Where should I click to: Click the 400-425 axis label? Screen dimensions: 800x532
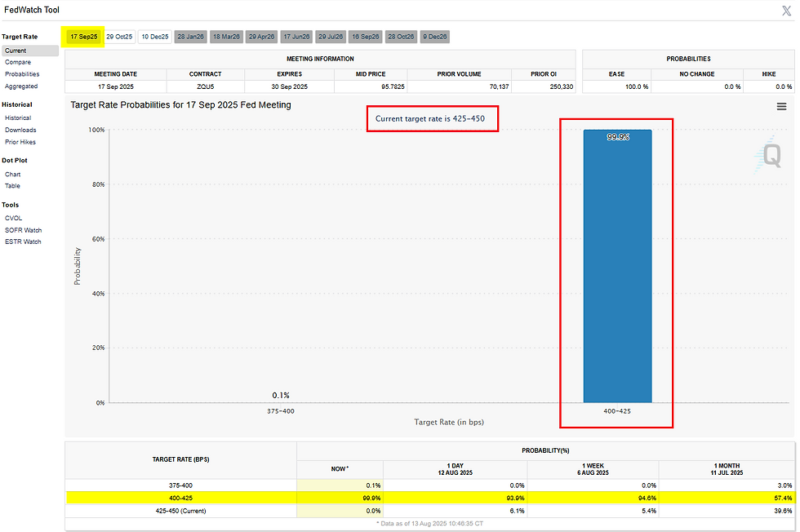pyautogui.click(x=617, y=411)
